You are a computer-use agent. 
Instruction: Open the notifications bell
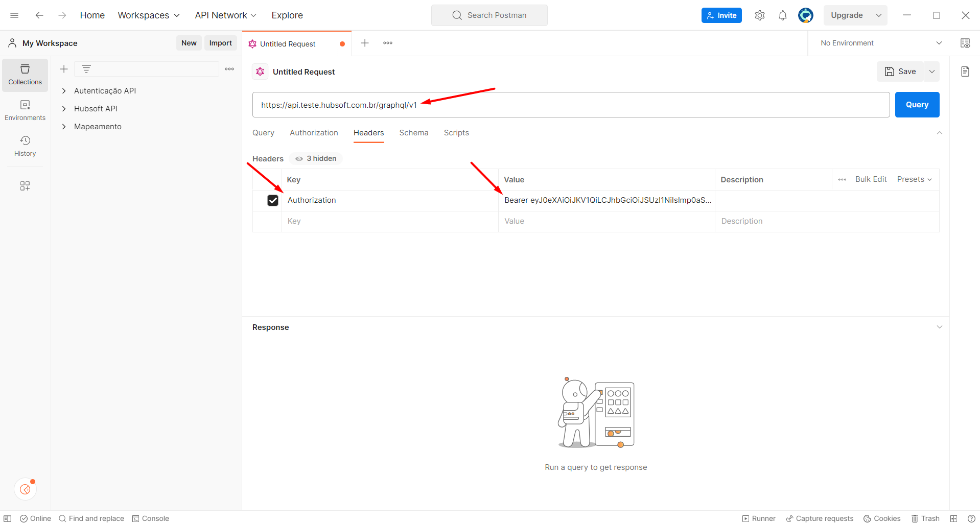pos(783,15)
